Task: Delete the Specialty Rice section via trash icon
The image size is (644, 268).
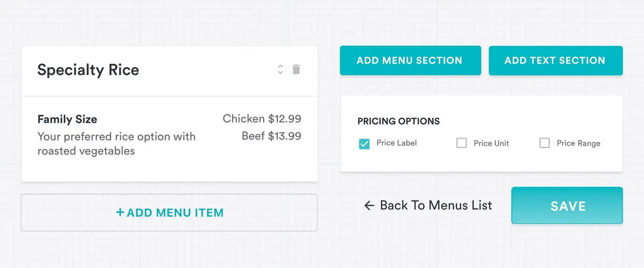Action: pyautogui.click(x=296, y=70)
